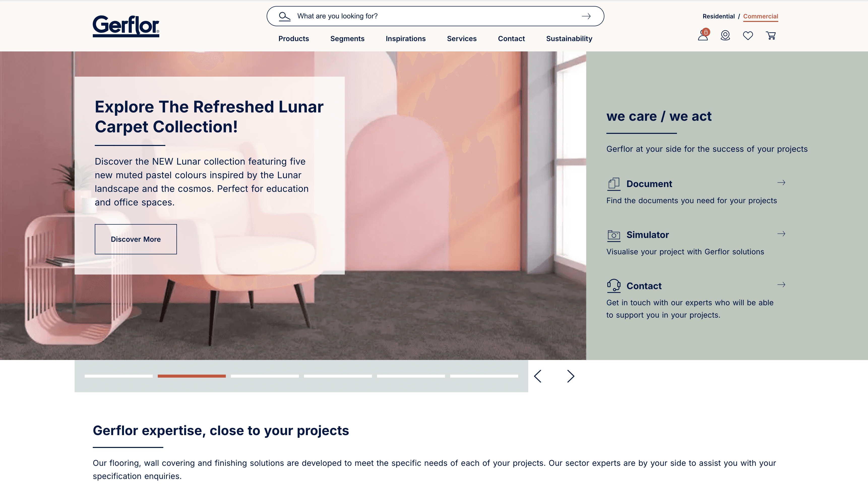The height and width of the screenshot is (484, 868).
Task: Click the arrow beside Simulator
Action: click(x=781, y=234)
